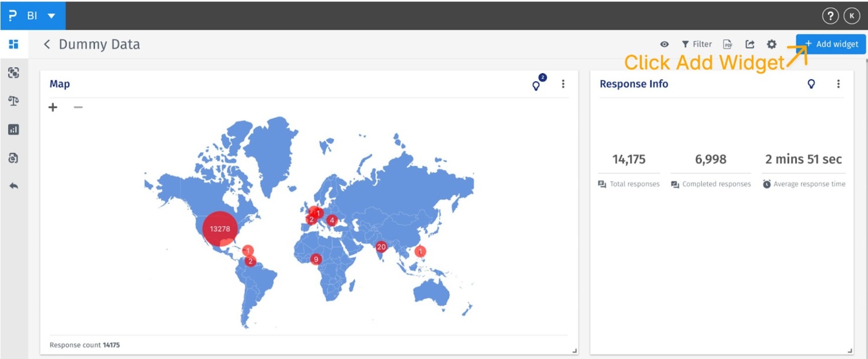Toggle the eye preview icon in toolbar
This screenshot has height=359, width=868.
[664, 44]
